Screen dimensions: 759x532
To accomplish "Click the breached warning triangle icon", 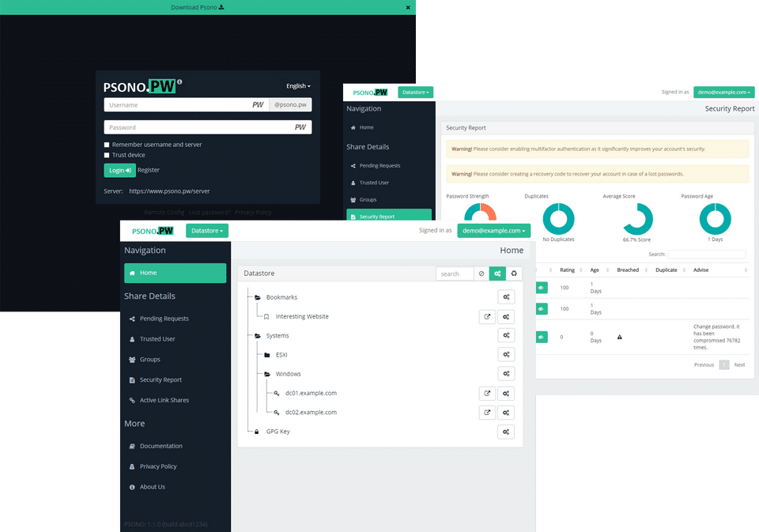I will click(620, 337).
